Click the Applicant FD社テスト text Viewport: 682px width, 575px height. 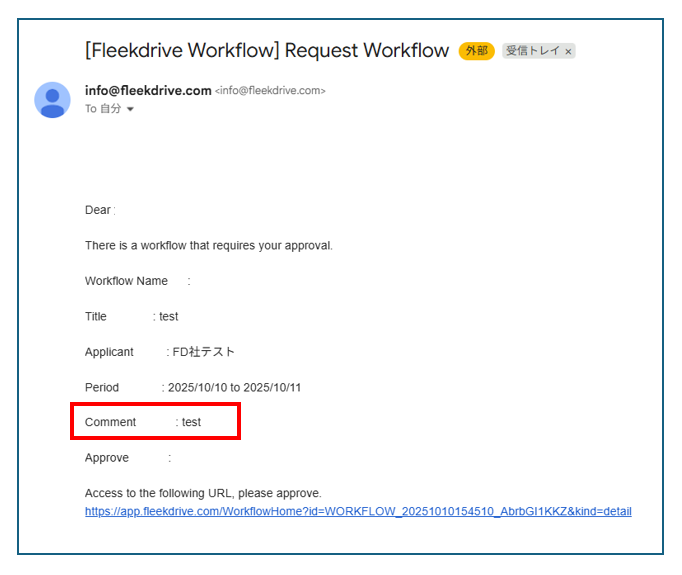(204, 352)
